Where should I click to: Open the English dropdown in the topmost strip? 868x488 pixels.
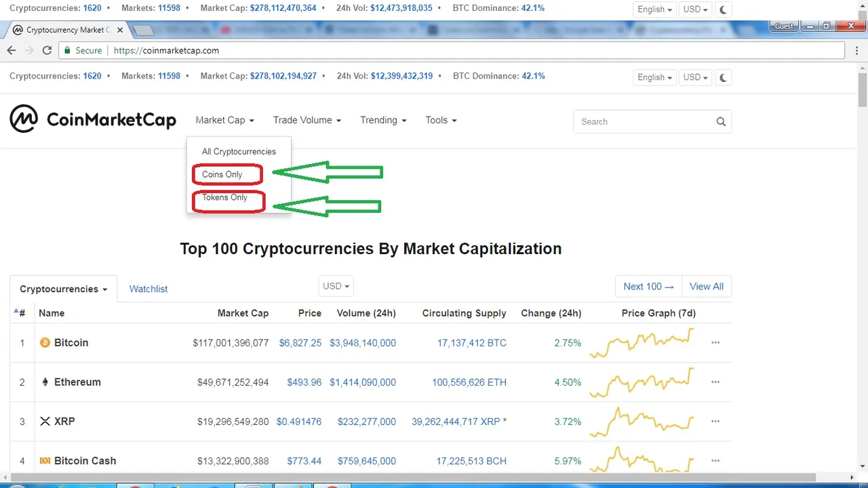[654, 9]
